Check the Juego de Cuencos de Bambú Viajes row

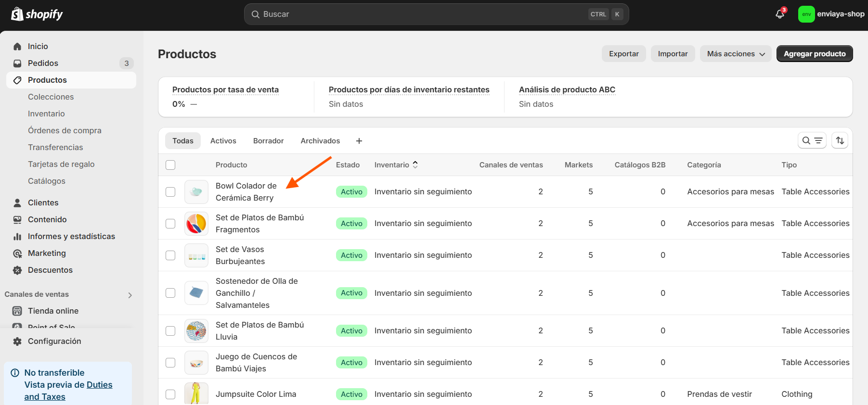tap(170, 363)
